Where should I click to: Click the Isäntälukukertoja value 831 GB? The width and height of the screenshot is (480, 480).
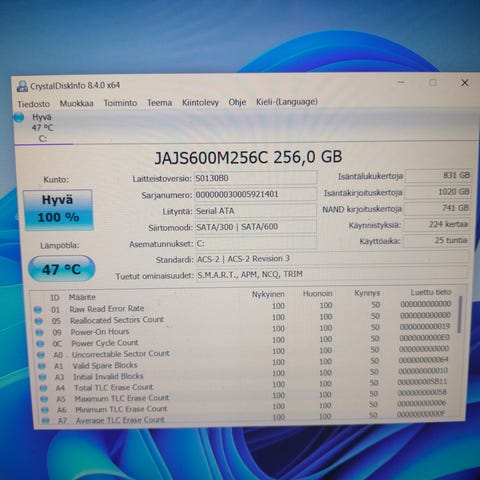click(438, 175)
